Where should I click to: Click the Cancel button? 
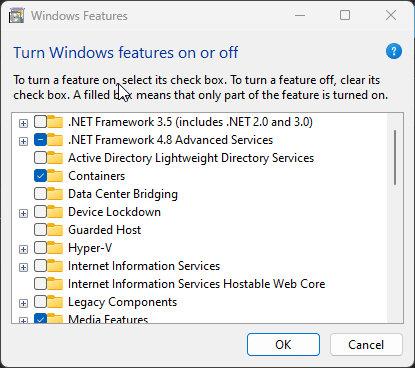click(x=366, y=344)
